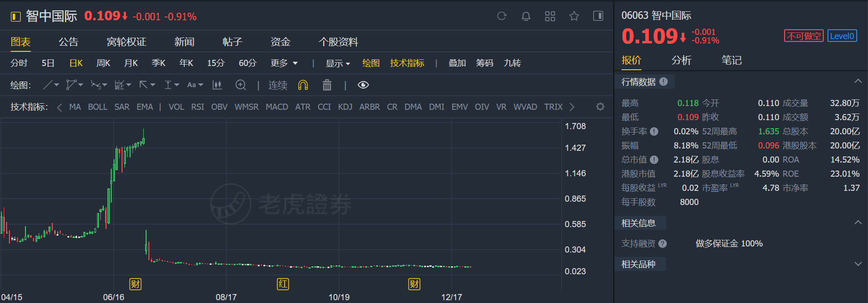
Task: Toggle the magnet snap mode
Action: (303, 85)
